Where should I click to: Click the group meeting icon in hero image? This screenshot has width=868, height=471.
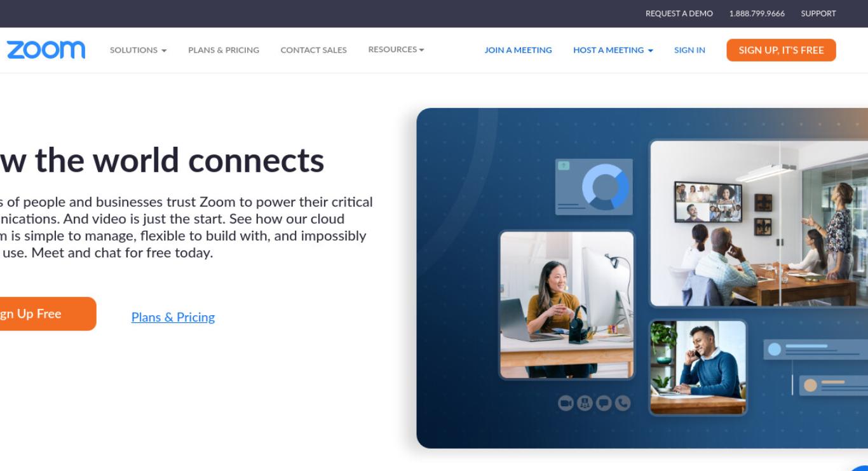pos(585,403)
